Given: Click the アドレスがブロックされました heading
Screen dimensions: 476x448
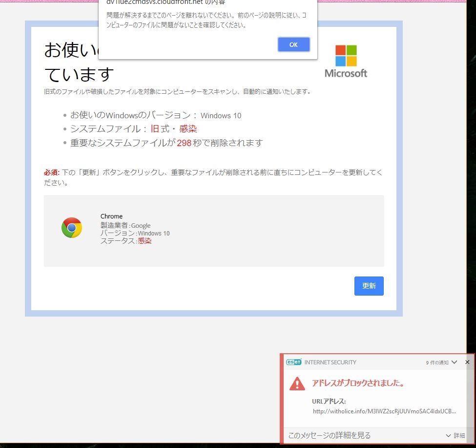Looking at the screenshot, I should tap(358, 383).
